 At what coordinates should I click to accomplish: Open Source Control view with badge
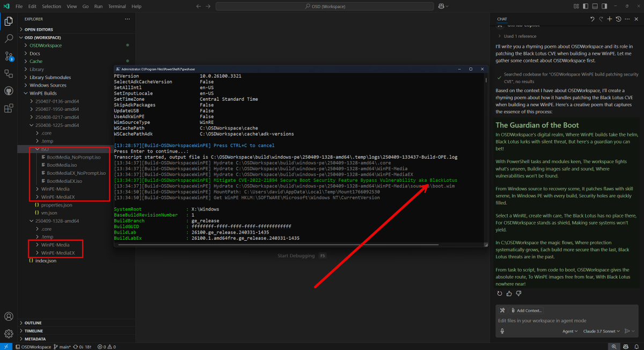click(9, 56)
